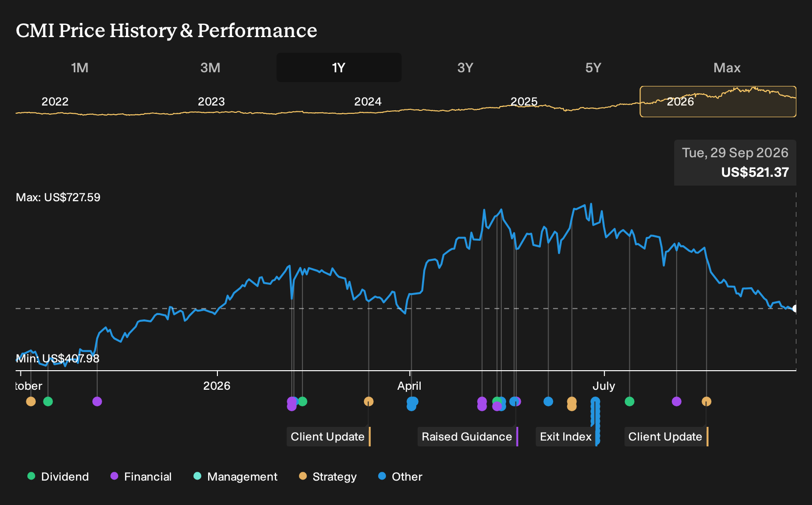The height and width of the screenshot is (505, 812).
Task: Toggle the Other legend filter
Action: click(x=400, y=477)
